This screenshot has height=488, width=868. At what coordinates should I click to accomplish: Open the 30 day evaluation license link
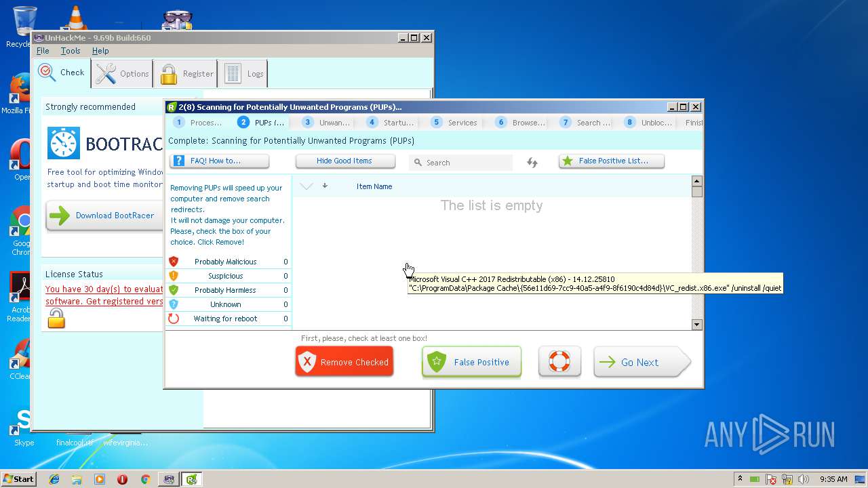coord(104,295)
